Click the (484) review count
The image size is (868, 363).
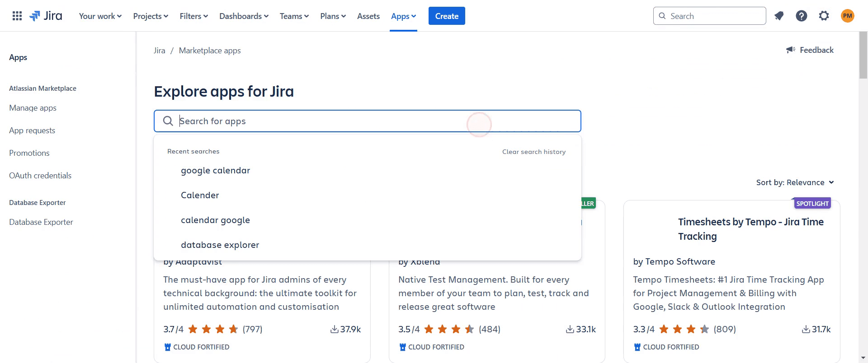point(490,330)
